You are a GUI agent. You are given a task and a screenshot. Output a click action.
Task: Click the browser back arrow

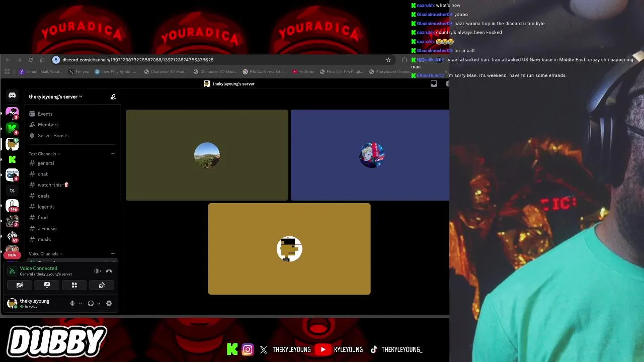(x=8, y=60)
